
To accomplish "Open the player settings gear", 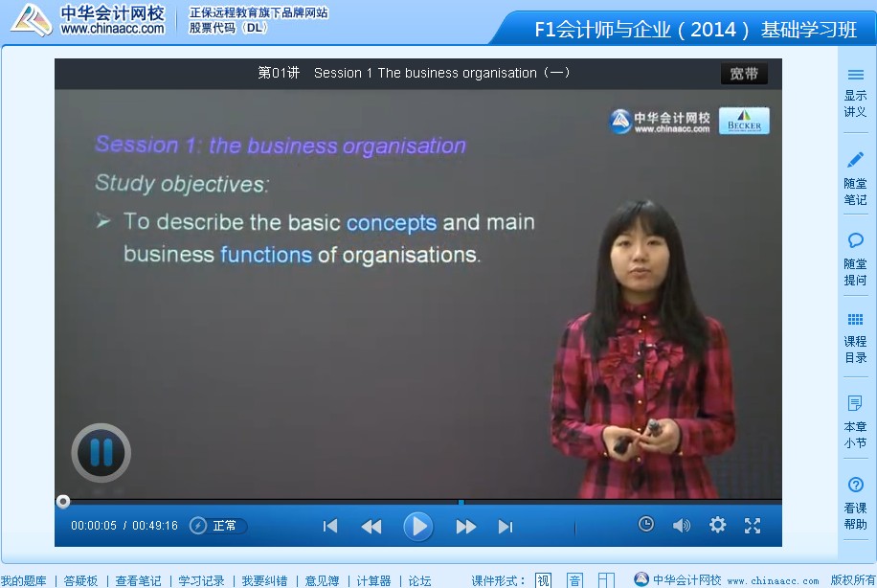I will coord(717,525).
